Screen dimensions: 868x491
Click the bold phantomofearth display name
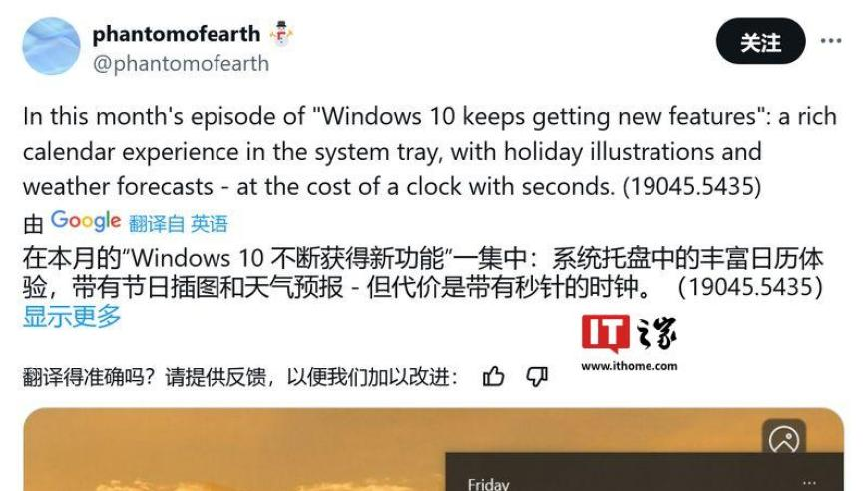click(x=176, y=34)
